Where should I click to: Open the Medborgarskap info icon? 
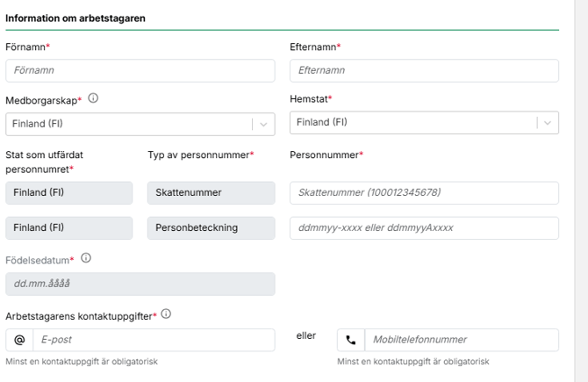93,98
